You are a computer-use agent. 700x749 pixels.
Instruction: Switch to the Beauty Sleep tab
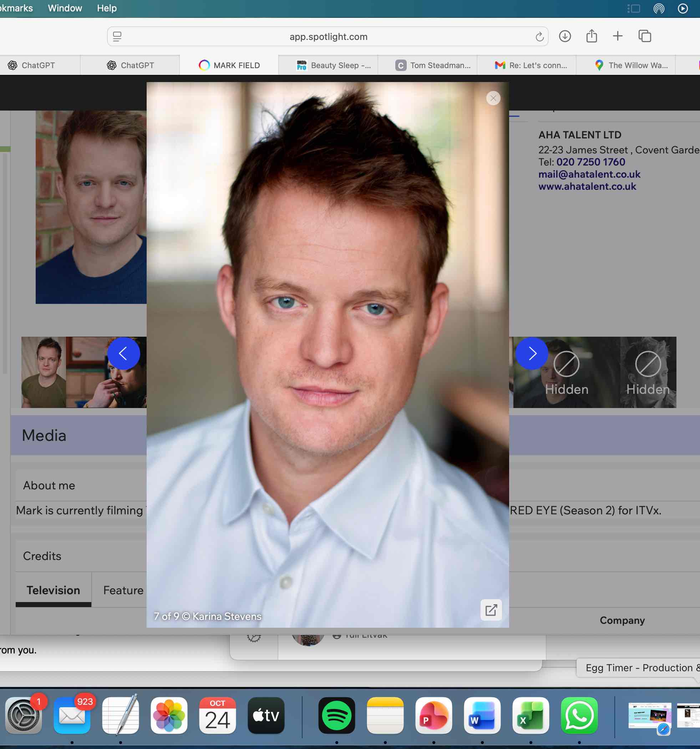(334, 65)
